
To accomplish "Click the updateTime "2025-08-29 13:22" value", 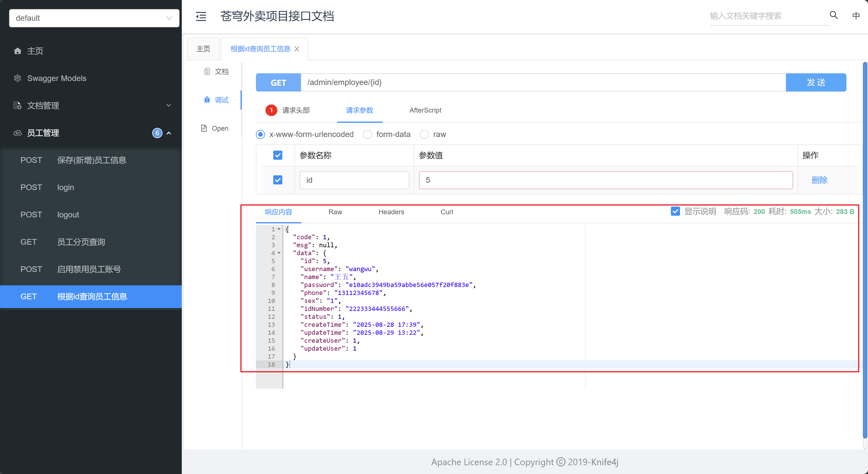I will (x=387, y=333).
